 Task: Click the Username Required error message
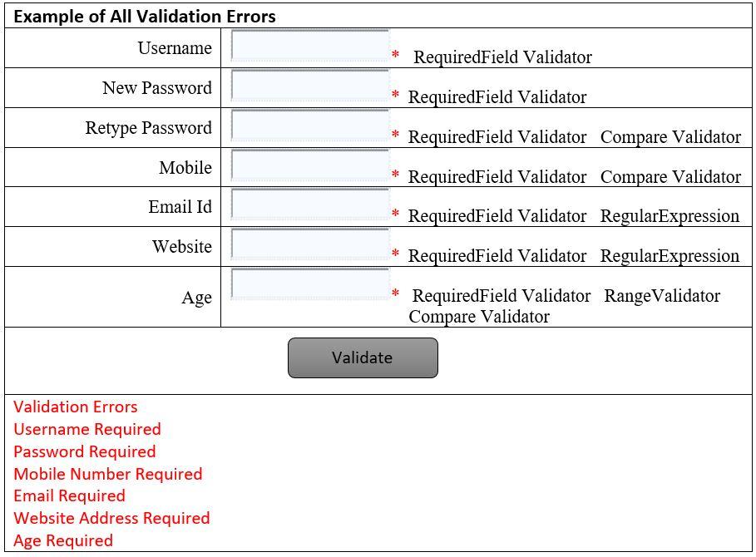point(86,429)
